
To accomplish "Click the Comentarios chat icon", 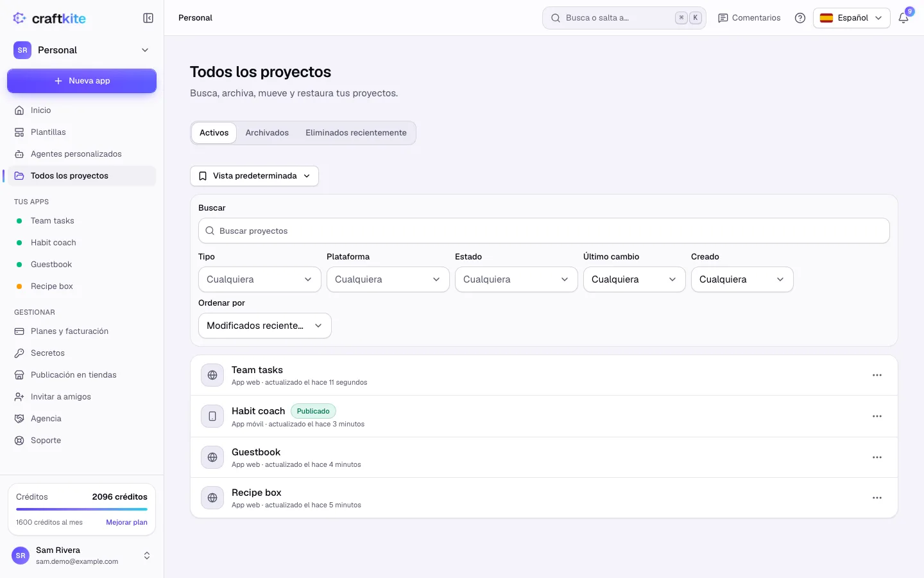I will click(x=723, y=18).
